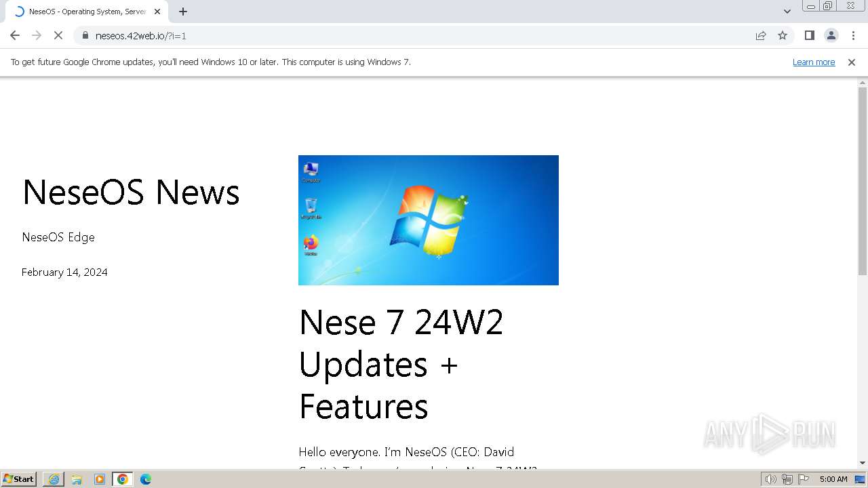Viewport: 868px width, 488px height.
Task: Open a new tab
Action: pos(183,12)
